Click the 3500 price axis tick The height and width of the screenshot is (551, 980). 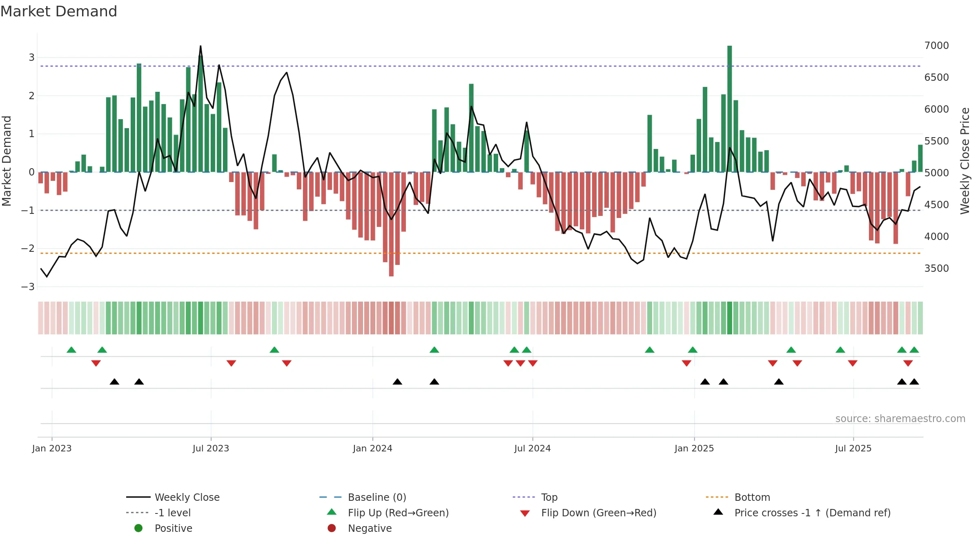[x=937, y=268]
